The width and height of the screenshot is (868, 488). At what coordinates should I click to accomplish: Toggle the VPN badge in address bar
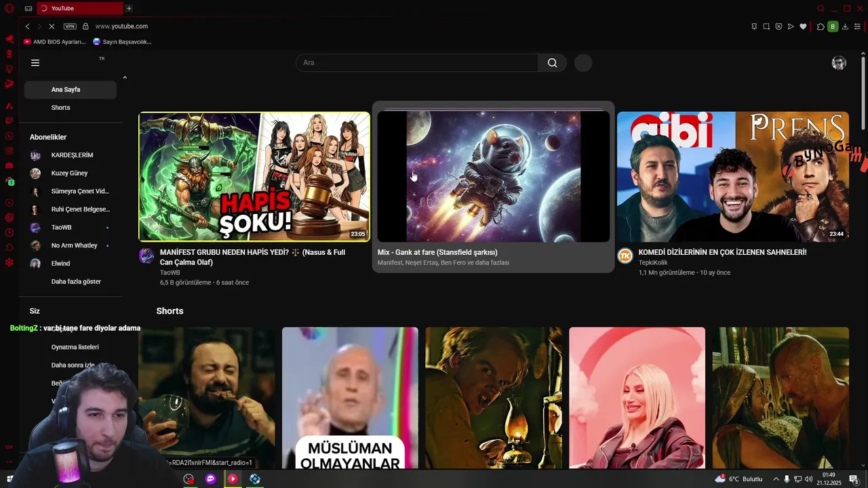click(70, 26)
